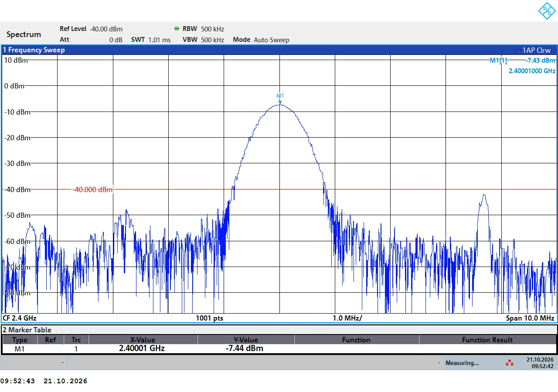Click the Att 0 dB setting
This screenshot has width=558, height=392.
point(91,40)
